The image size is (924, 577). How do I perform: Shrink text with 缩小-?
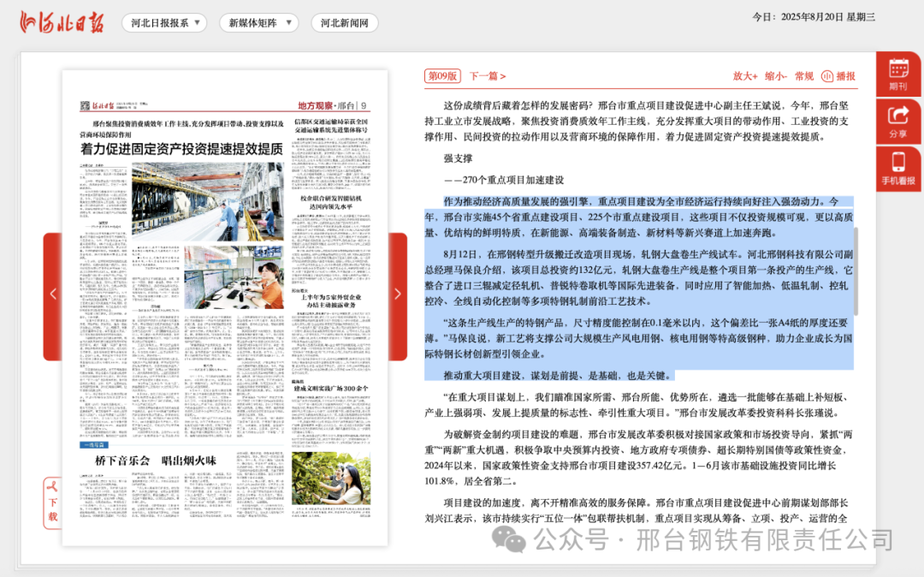pos(775,76)
